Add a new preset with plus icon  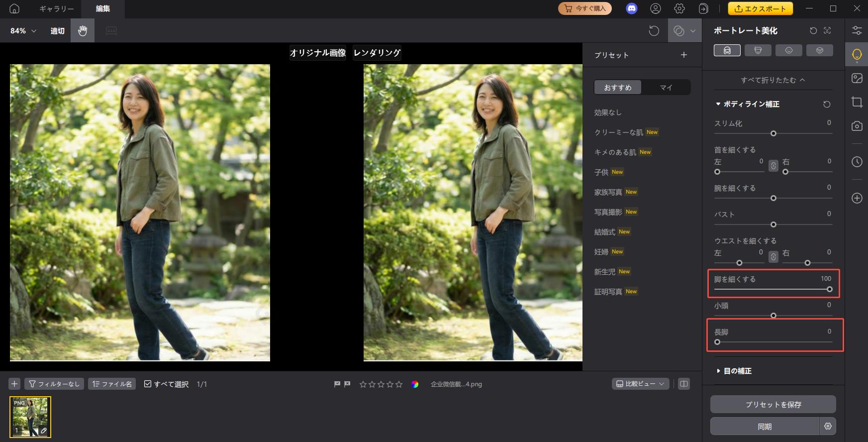tap(684, 55)
